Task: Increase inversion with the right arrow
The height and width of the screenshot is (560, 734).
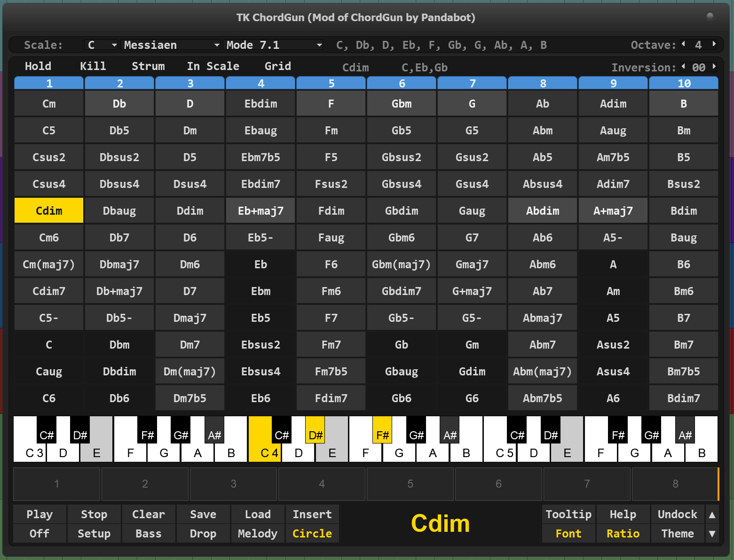Action: coord(714,67)
